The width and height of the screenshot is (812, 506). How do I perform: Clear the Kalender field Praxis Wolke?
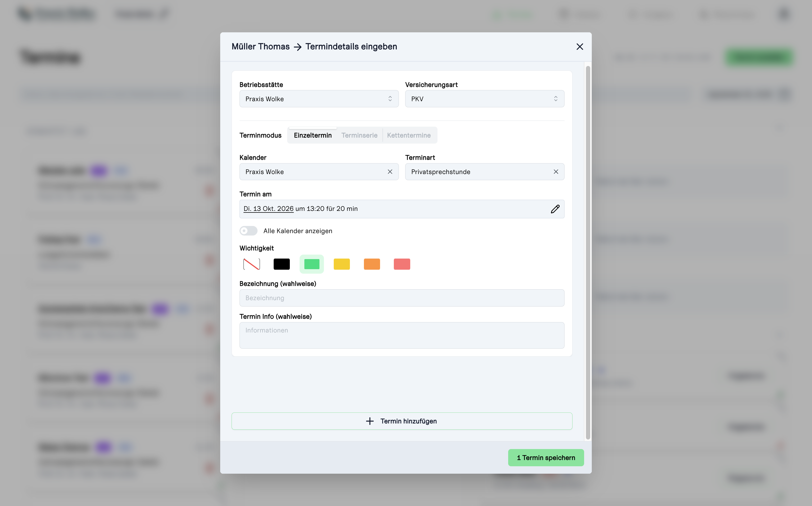click(390, 172)
